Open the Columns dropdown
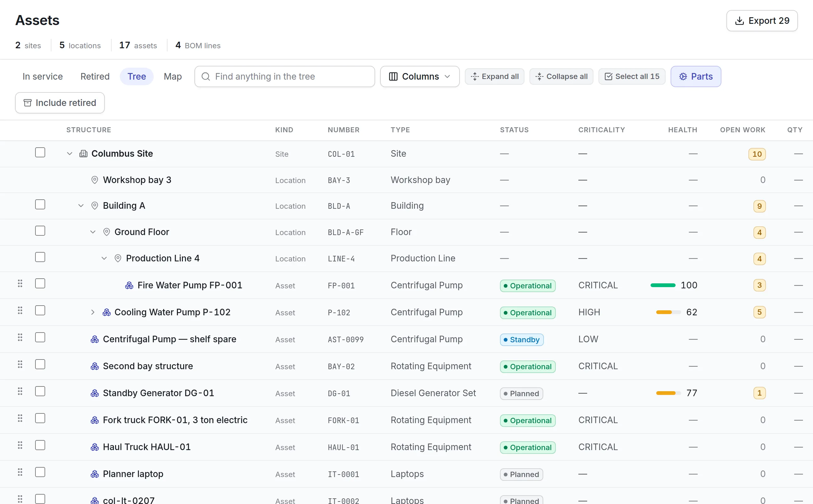This screenshot has width=813, height=504. coord(420,77)
